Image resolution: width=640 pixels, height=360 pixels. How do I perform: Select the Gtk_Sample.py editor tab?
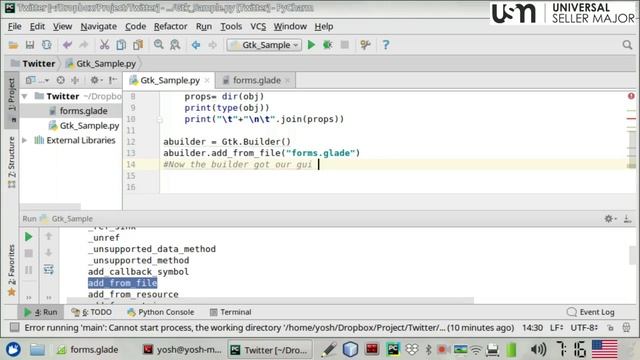click(170, 80)
